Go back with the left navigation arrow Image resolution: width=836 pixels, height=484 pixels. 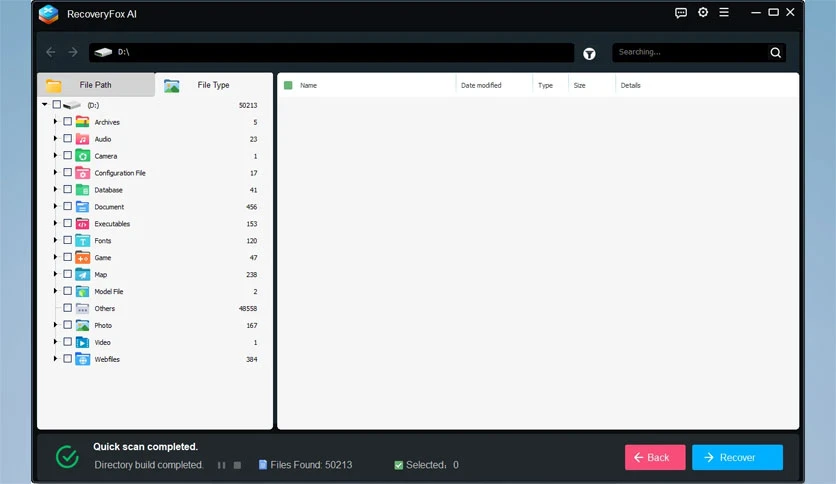[x=51, y=52]
